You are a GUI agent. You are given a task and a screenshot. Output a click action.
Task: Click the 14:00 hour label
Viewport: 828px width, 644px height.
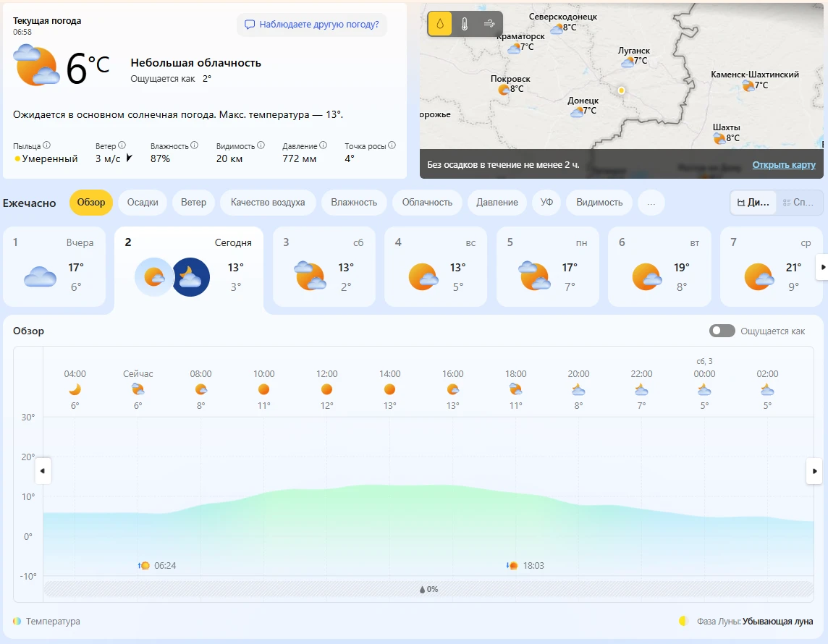(389, 373)
